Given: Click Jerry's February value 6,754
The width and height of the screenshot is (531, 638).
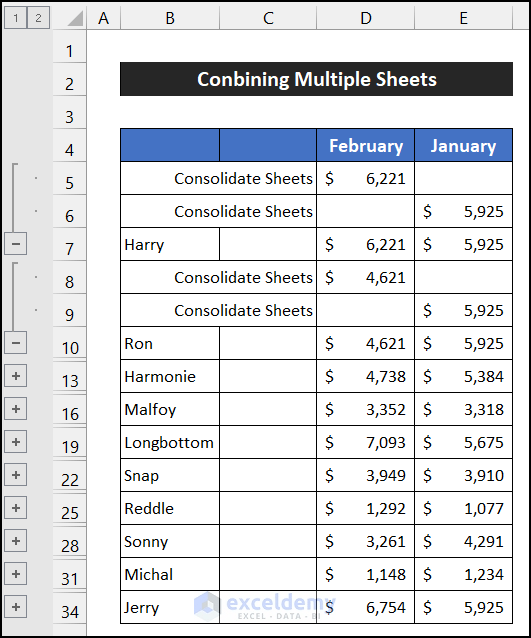Looking at the screenshot, I should 365,607.
